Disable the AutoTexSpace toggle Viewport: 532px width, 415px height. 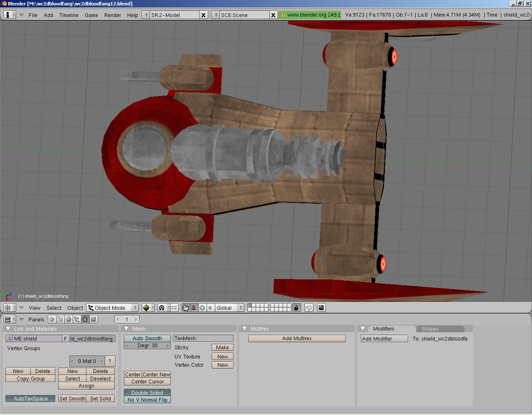(30, 398)
